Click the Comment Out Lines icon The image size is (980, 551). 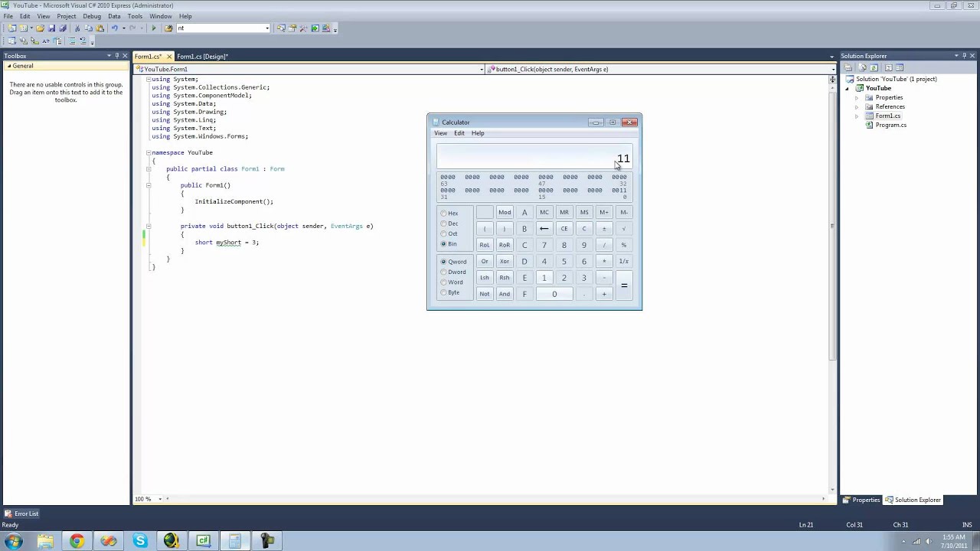click(x=71, y=41)
